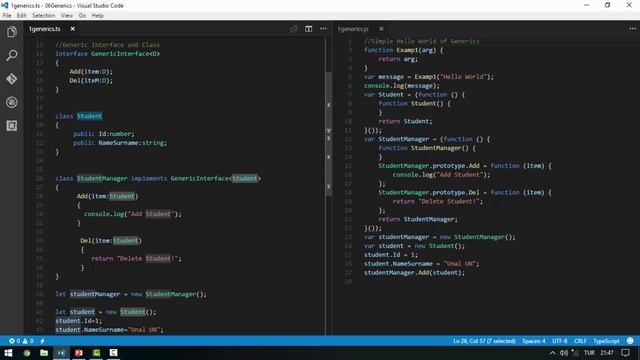Click the feedback smiley icon in status bar
Screen dimensions: 640x360
point(630,341)
